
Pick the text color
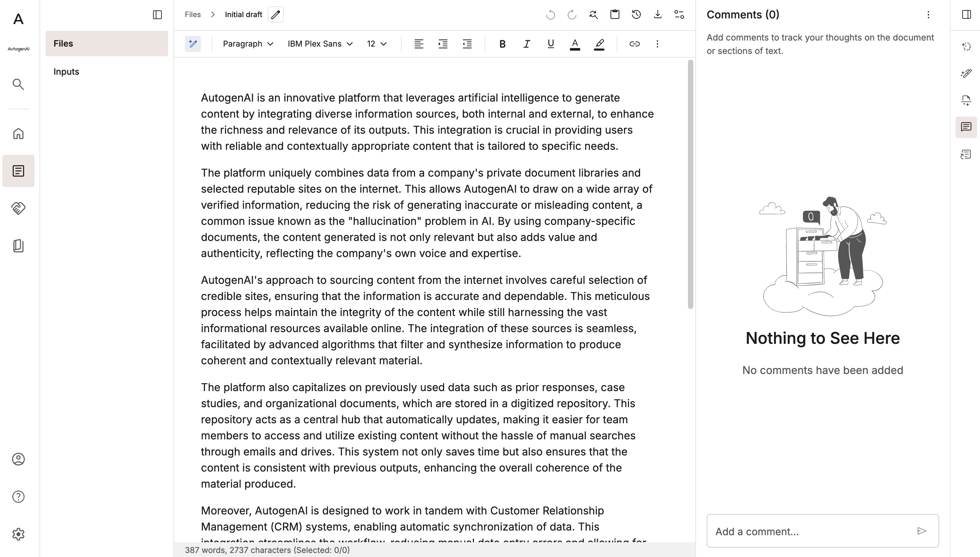(x=574, y=44)
